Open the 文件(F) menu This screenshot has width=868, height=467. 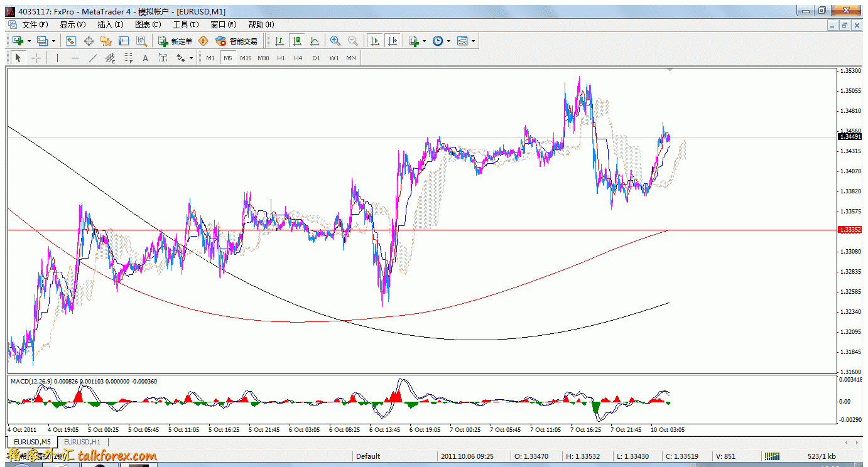(35, 24)
